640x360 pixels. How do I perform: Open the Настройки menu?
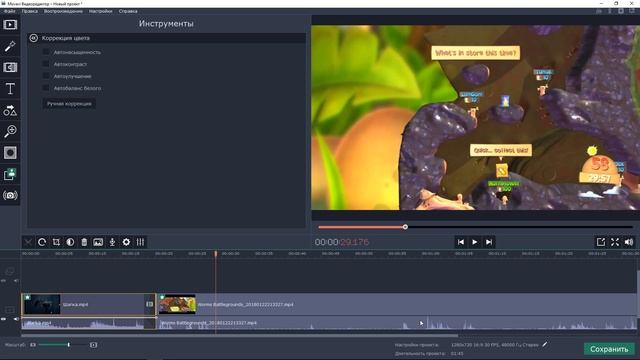(x=100, y=11)
